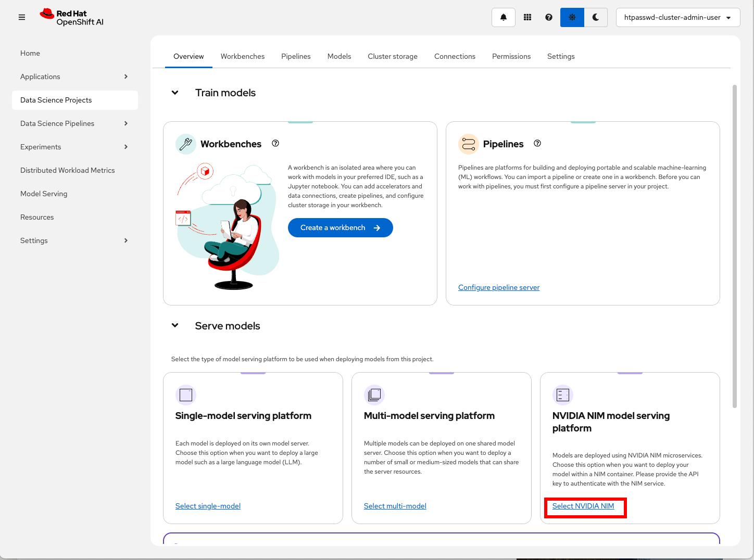This screenshot has height=560, width=754.
Task: Open the htpasswd-cluster-admin-user dropdown
Action: pos(677,17)
